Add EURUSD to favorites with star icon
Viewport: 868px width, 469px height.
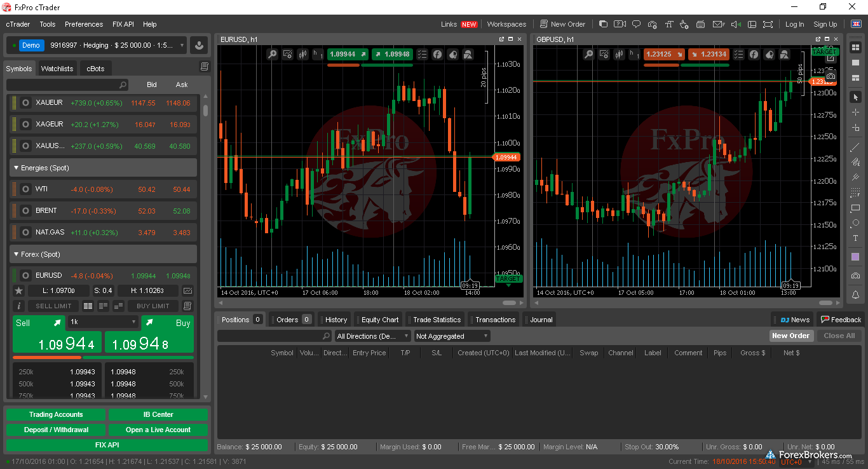pos(18,290)
